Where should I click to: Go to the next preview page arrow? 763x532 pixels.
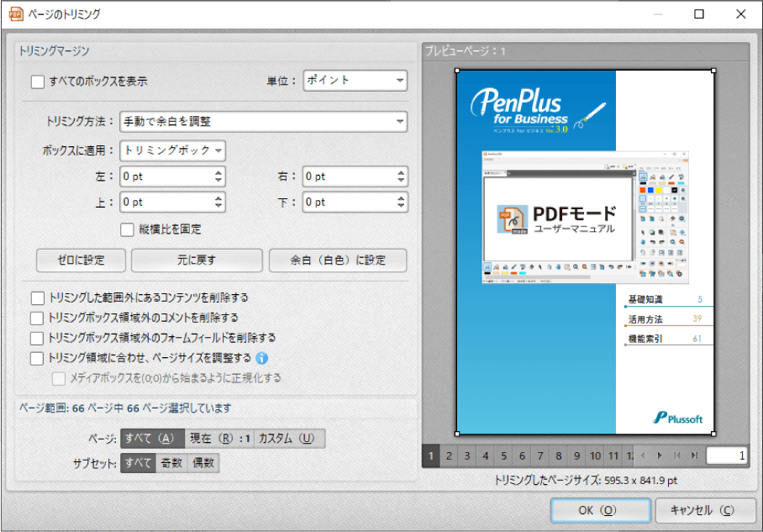point(660,456)
